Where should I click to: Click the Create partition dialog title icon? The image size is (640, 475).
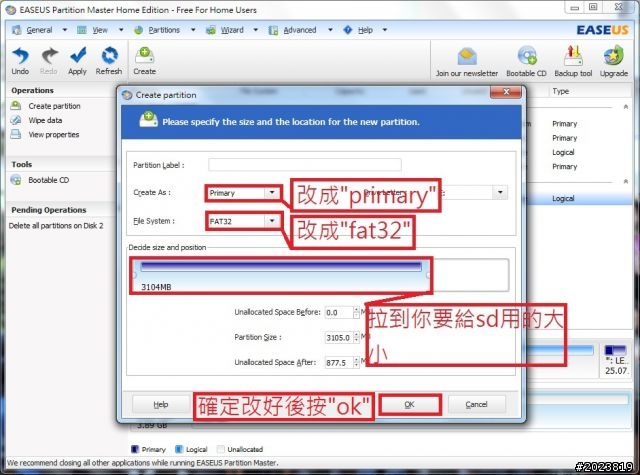(x=127, y=95)
